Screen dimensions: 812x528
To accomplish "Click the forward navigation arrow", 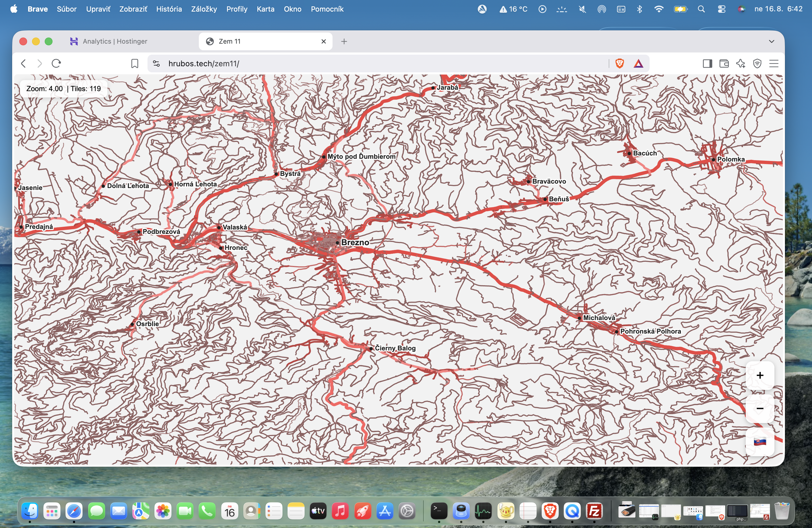I will pyautogui.click(x=39, y=64).
